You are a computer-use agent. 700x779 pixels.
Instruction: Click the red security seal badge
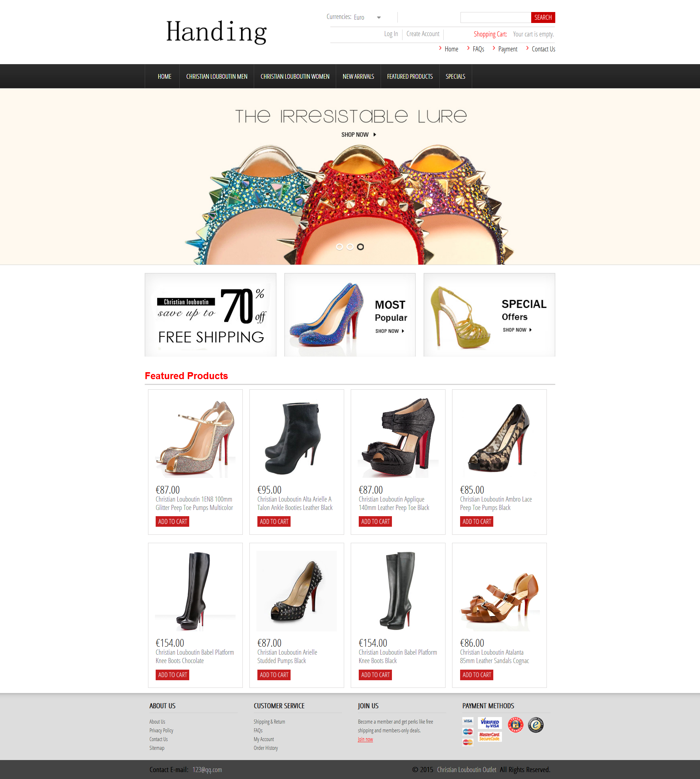coord(516,725)
